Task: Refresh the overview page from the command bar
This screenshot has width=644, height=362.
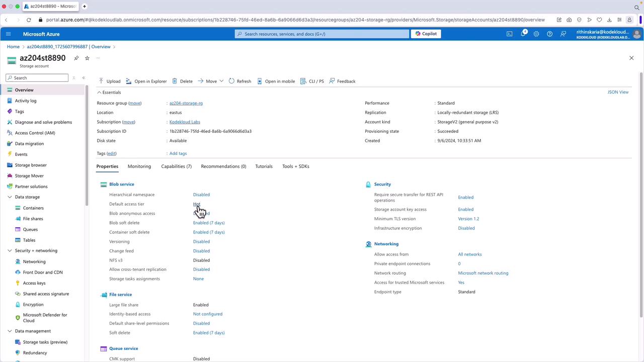Action: (239, 81)
